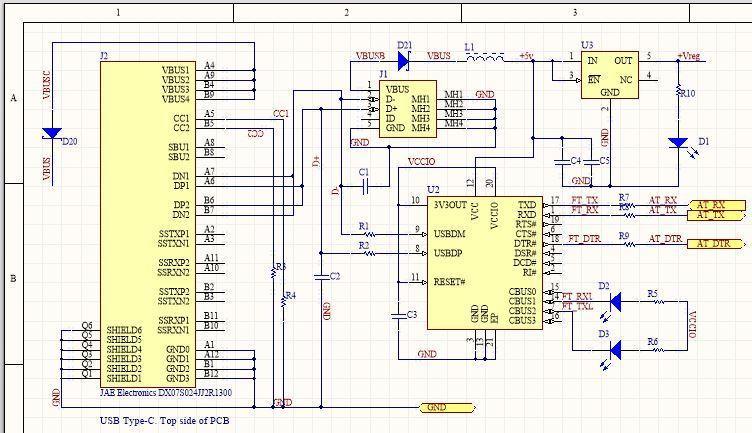Click the RESET# pin name on U2
752x433 pixels.
click(449, 281)
